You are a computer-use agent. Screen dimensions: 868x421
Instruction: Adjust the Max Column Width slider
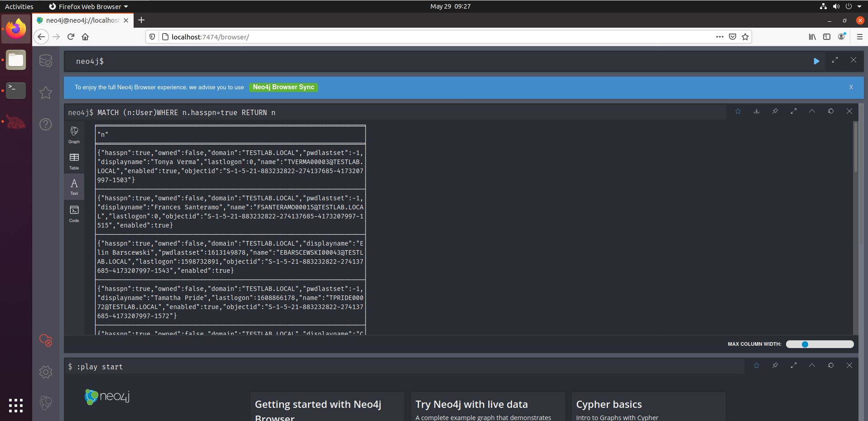820,344
